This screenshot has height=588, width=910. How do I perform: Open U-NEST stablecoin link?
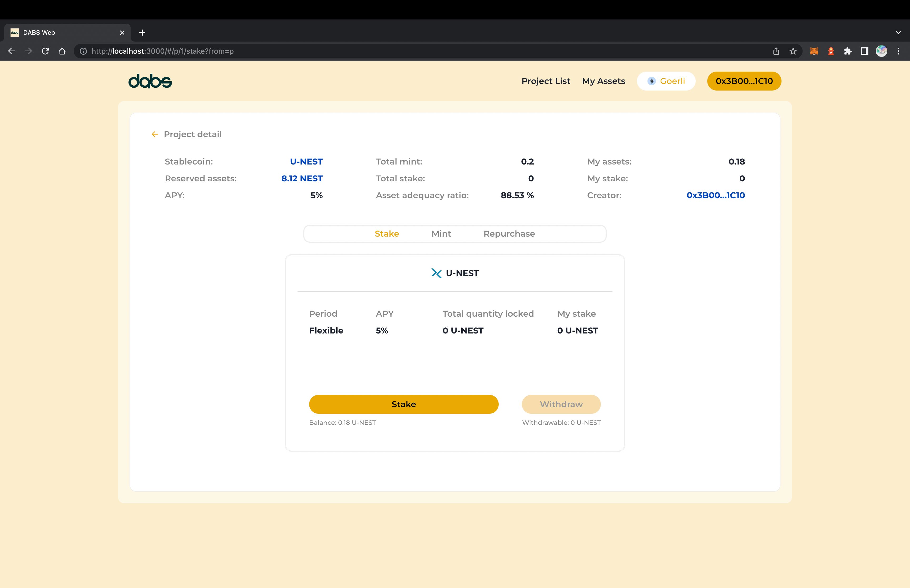point(306,162)
